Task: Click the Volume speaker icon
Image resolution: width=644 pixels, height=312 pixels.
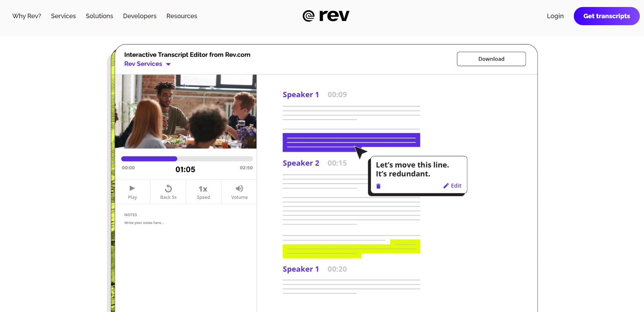Action: click(239, 189)
